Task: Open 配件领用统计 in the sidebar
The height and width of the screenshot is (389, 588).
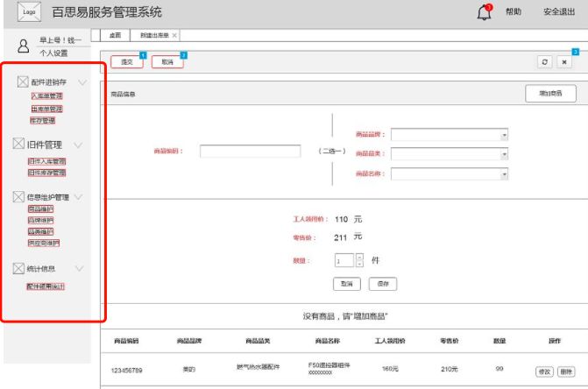Action: tap(46, 286)
